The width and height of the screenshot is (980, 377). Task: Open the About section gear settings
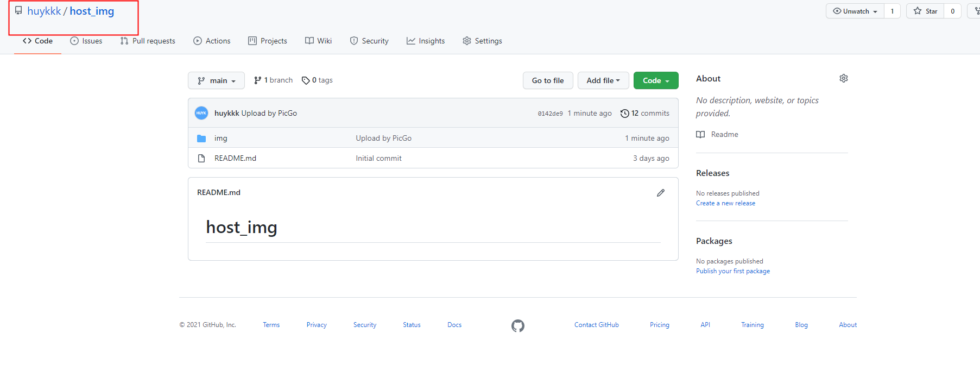(844, 78)
